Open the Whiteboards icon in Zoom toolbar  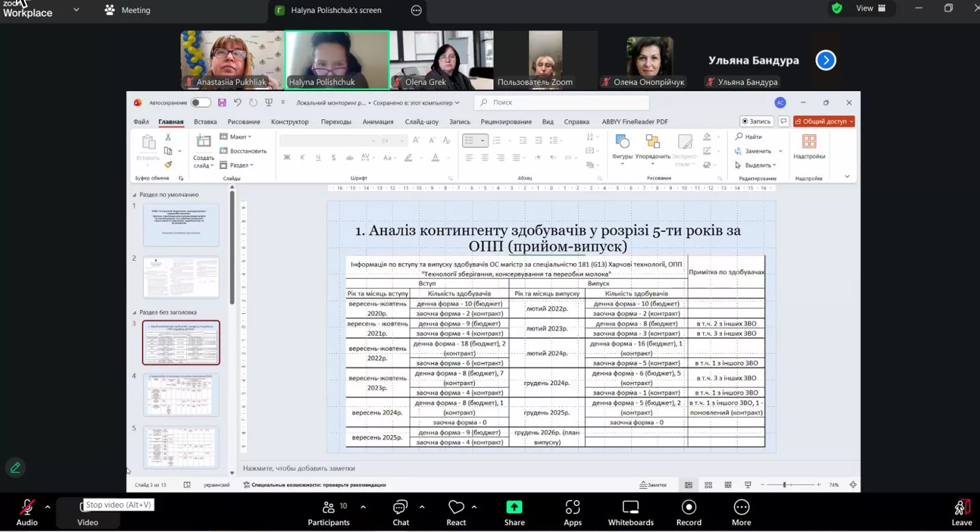pyautogui.click(x=631, y=508)
